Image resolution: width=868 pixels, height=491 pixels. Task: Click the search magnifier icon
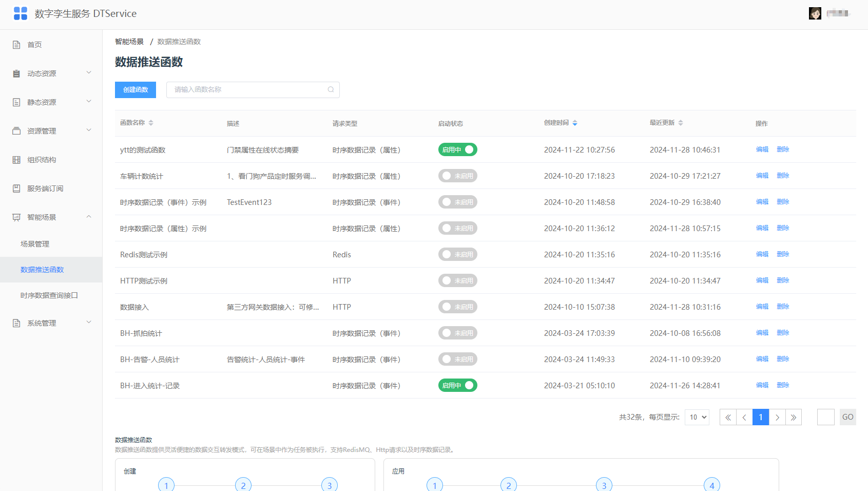click(x=331, y=89)
